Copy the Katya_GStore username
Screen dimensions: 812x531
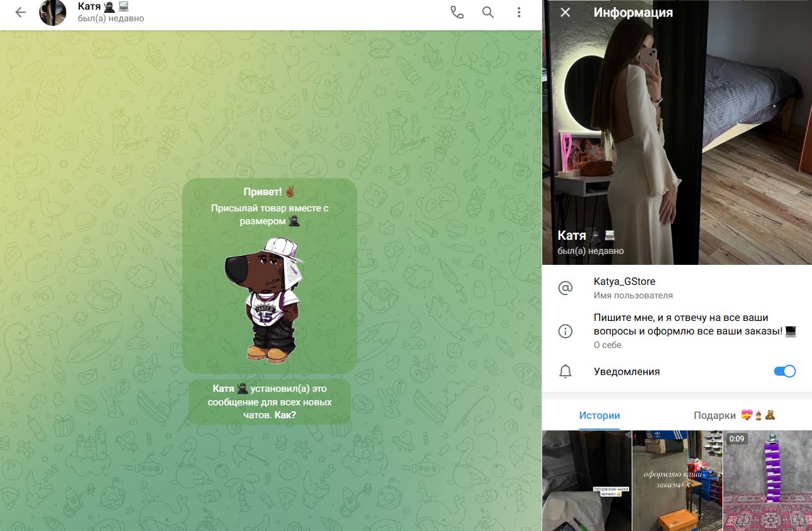[624, 282]
